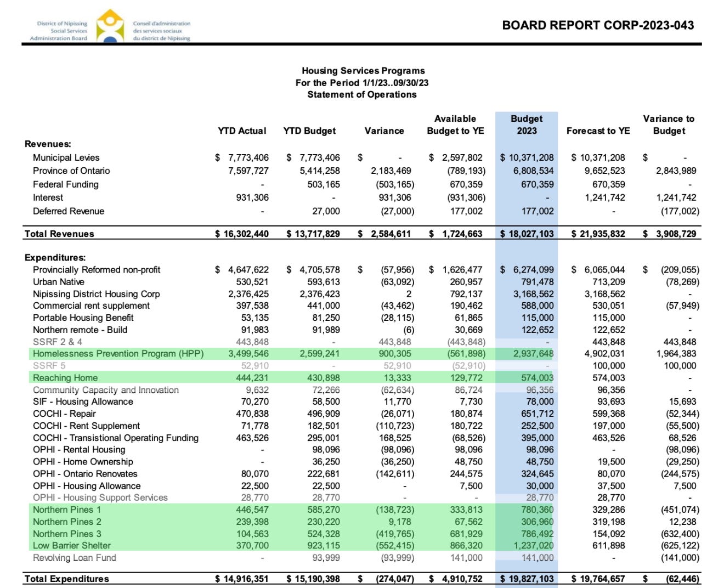Image resolution: width=724 pixels, height=588 pixels.
Task: Click 'Northern remote - Build' row label
Action: (80, 330)
